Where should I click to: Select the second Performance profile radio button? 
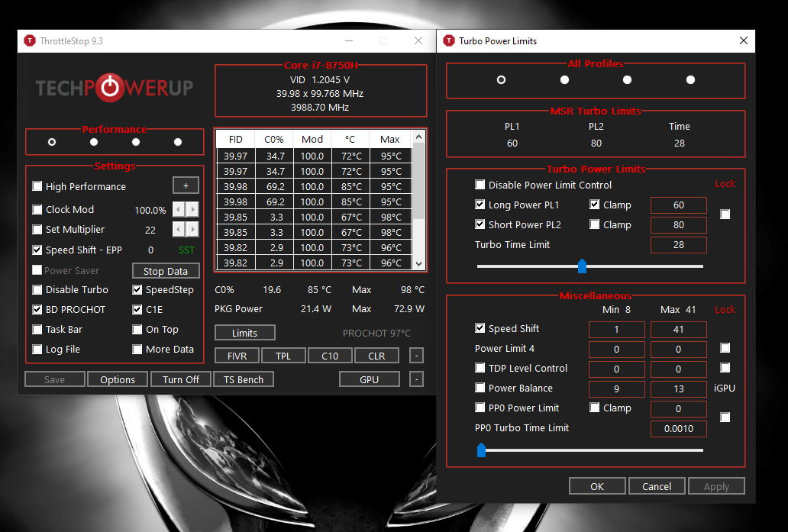point(93,141)
